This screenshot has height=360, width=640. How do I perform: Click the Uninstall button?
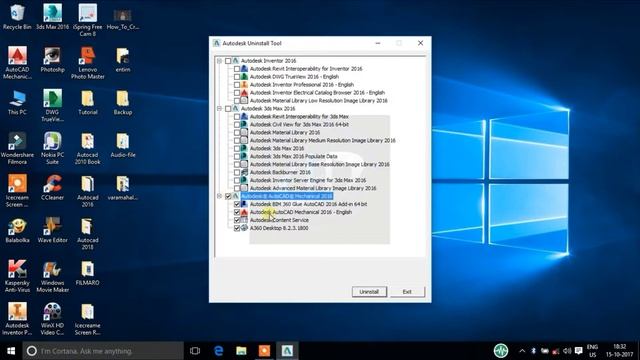[x=369, y=292]
